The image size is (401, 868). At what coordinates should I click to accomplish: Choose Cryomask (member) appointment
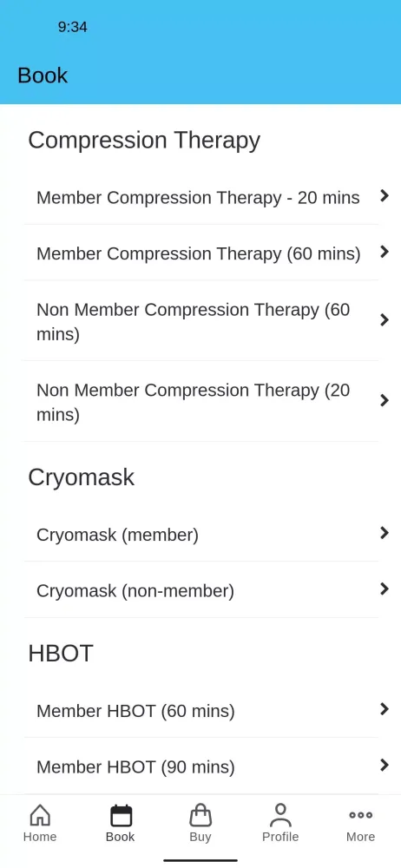pos(201,534)
